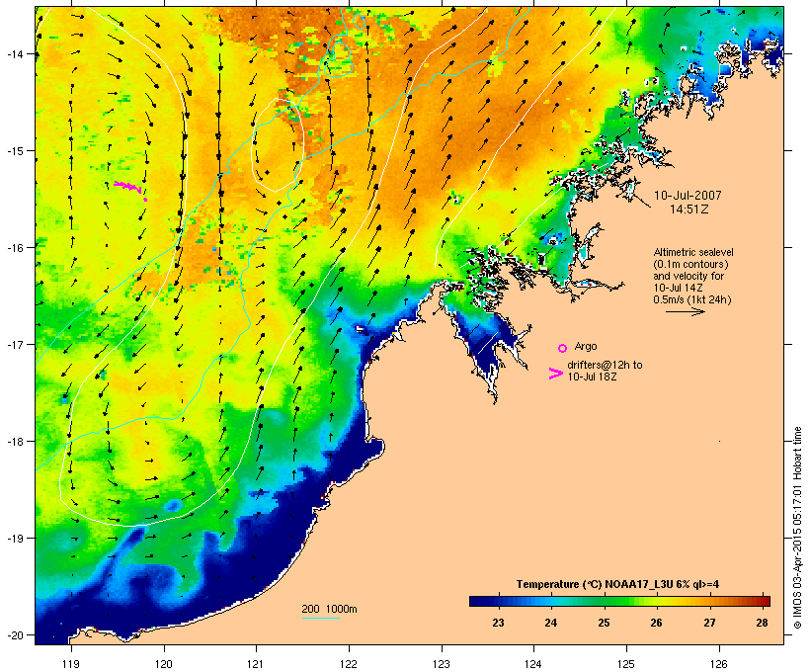Click the longitude axis label 122
Image resolution: width=810 pixels, height=672 pixels.
349,664
